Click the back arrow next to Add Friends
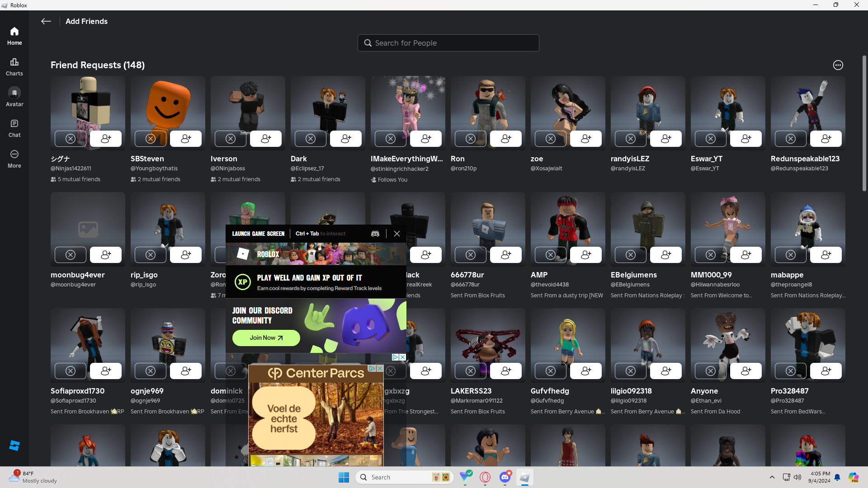 tap(46, 21)
